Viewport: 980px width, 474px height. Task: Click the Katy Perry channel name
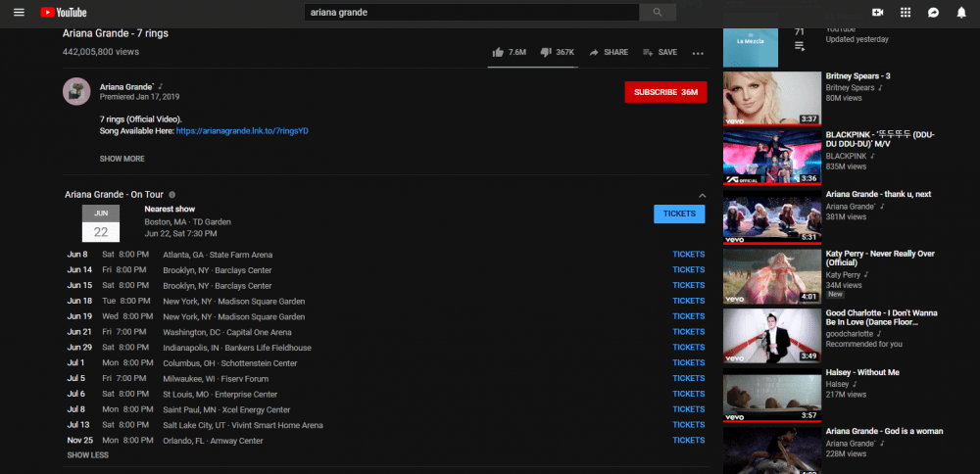[x=843, y=275]
